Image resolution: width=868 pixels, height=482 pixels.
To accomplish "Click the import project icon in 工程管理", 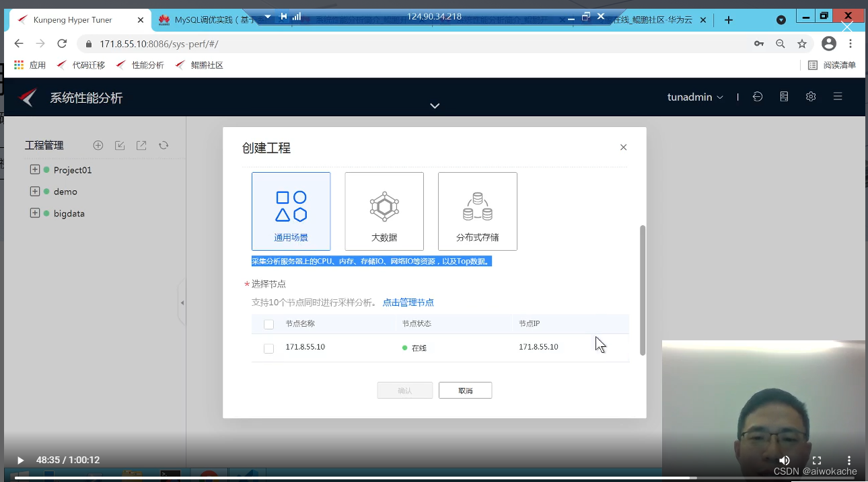I will (x=120, y=145).
